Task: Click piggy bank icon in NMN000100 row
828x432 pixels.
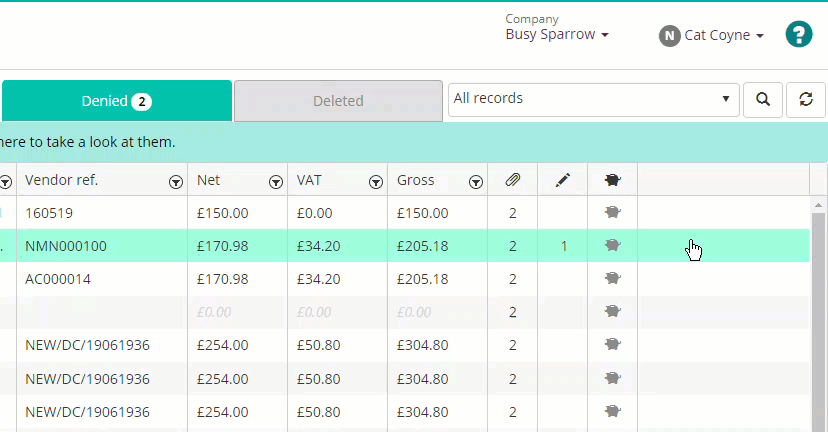Action: click(x=613, y=245)
